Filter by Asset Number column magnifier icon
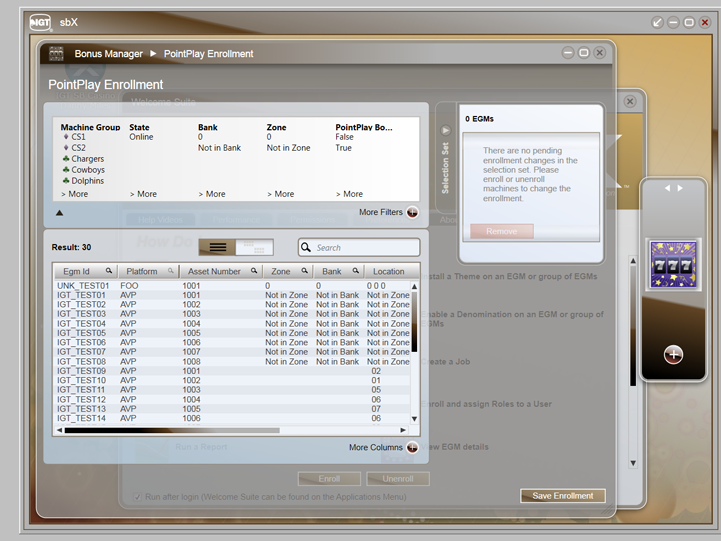721x541 pixels. (254, 271)
